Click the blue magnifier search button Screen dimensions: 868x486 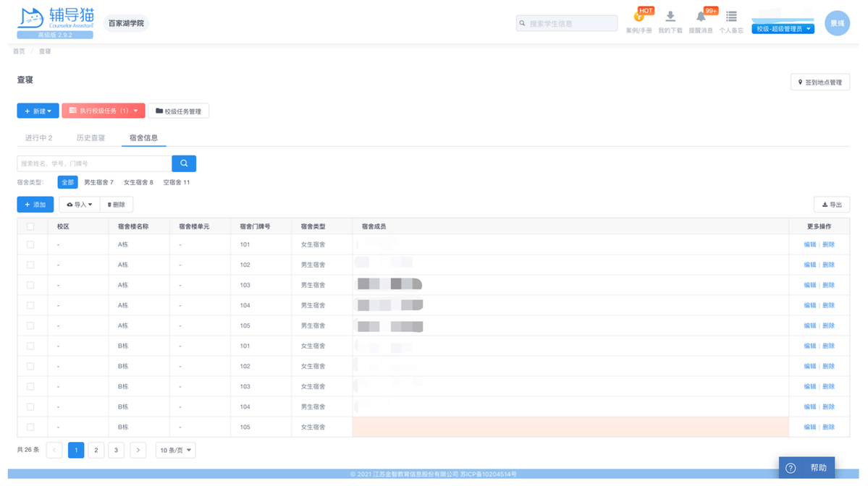click(x=184, y=163)
